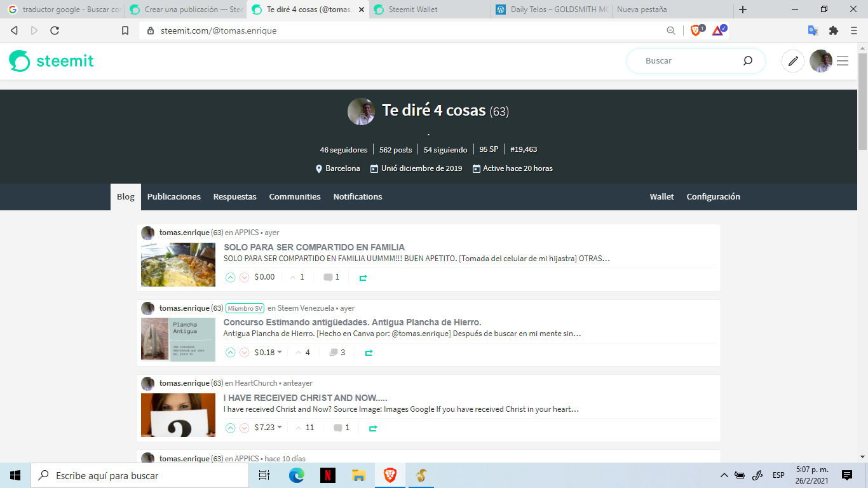Click the Google Translate extension icon

(813, 30)
